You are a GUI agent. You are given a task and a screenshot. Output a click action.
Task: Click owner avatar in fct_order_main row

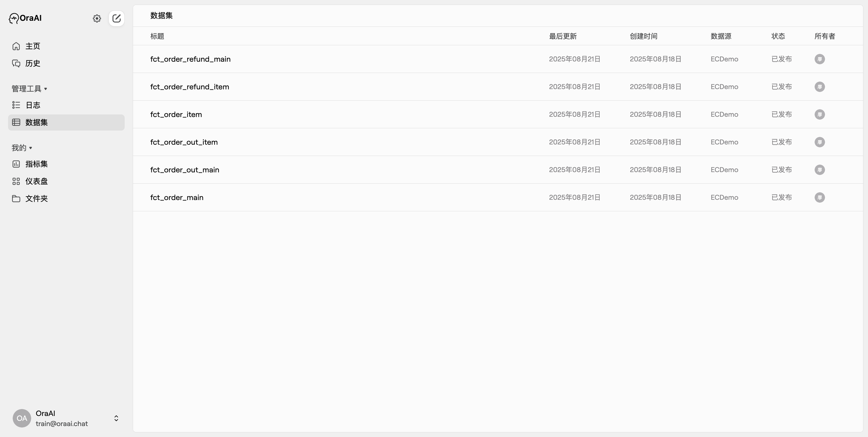point(820,197)
